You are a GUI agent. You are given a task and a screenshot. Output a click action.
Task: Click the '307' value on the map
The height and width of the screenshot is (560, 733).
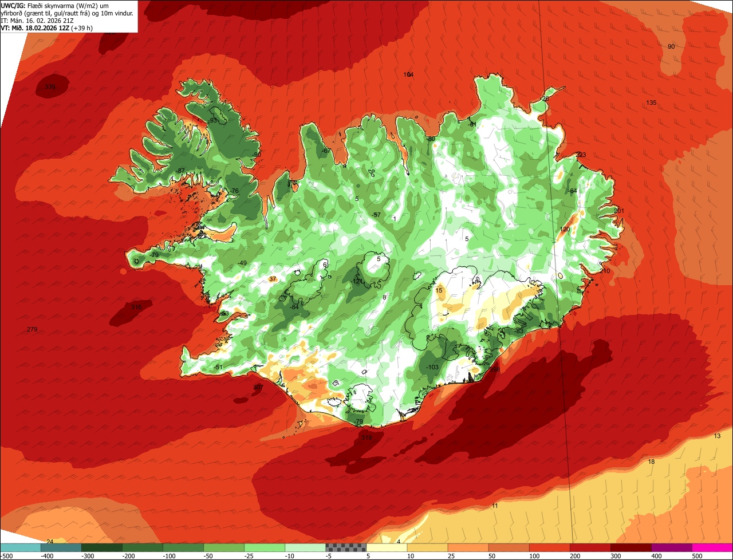point(258,388)
